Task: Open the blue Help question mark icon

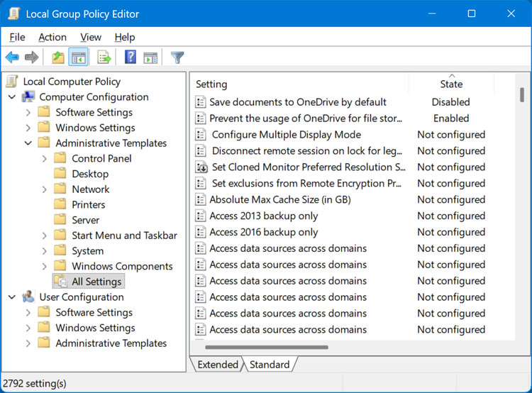Action: tap(131, 57)
